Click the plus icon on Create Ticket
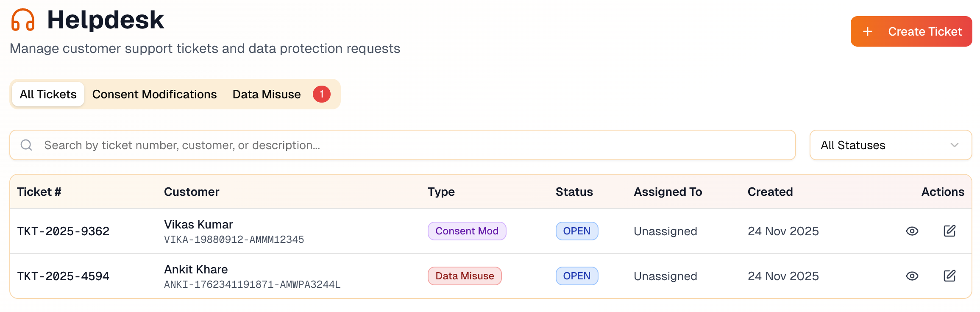Screen dimensions: 980x312 pos(867,31)
